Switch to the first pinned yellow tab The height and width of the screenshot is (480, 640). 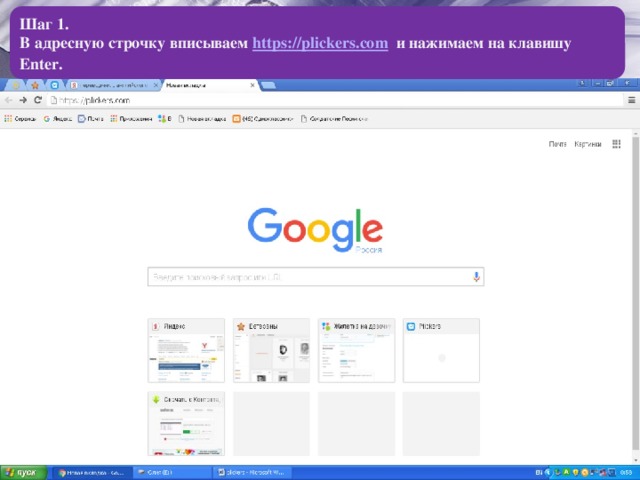point(16,85)
